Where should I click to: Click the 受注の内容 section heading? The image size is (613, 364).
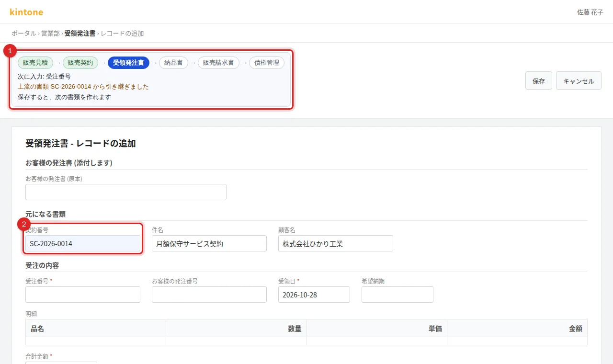click(42, 265)
